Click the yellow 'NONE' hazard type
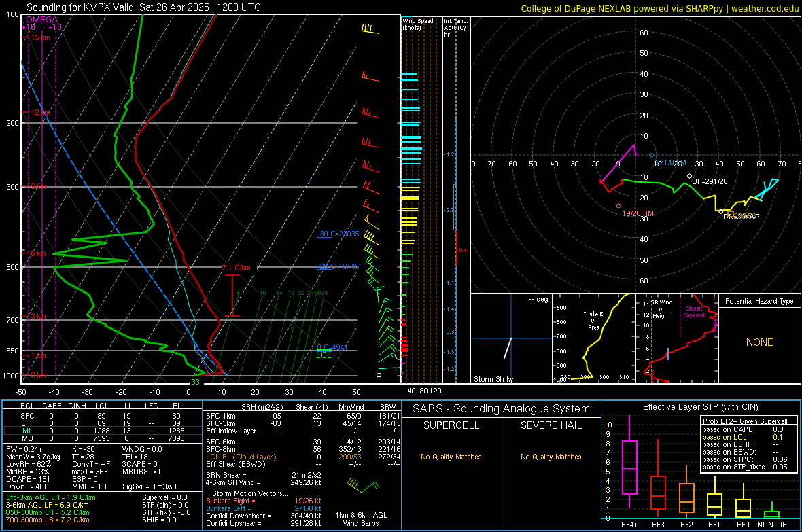802x532 pixels. pyautogui.click(x=759, y=342)
